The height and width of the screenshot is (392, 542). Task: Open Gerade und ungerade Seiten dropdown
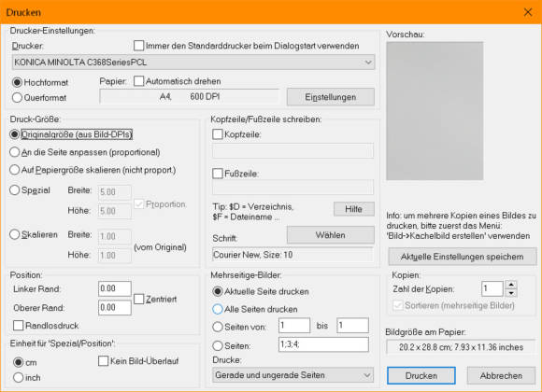pos(293,375)
